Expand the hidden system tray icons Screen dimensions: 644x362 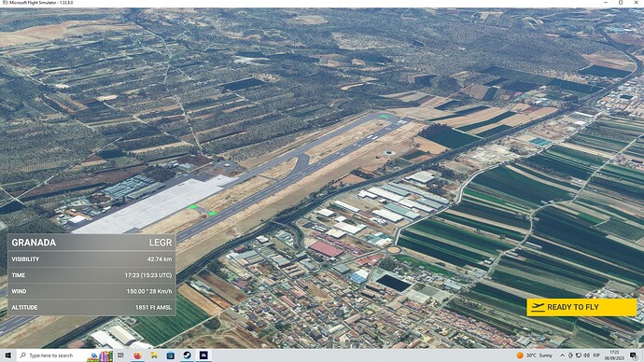pos(562,355)
